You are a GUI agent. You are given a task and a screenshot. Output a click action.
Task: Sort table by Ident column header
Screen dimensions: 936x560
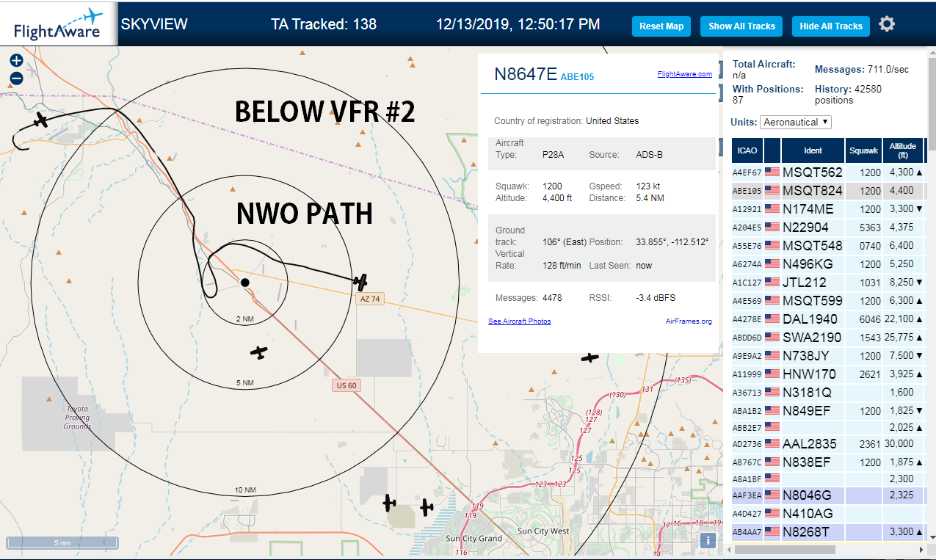pos(813,150)
